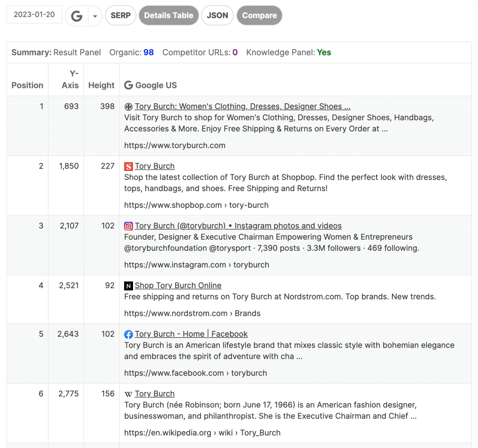Click the date field 2023-01-20

tap(34, 14)
